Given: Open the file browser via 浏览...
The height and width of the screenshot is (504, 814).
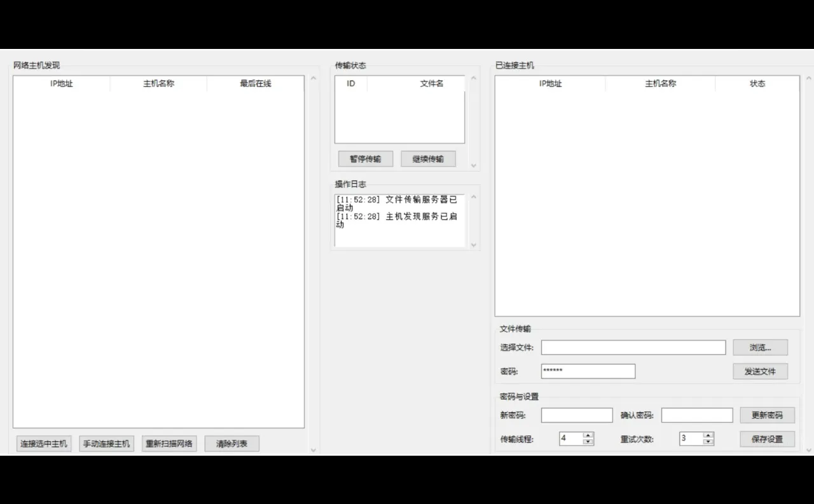Looking at the screenshot, I should (761, 347).
